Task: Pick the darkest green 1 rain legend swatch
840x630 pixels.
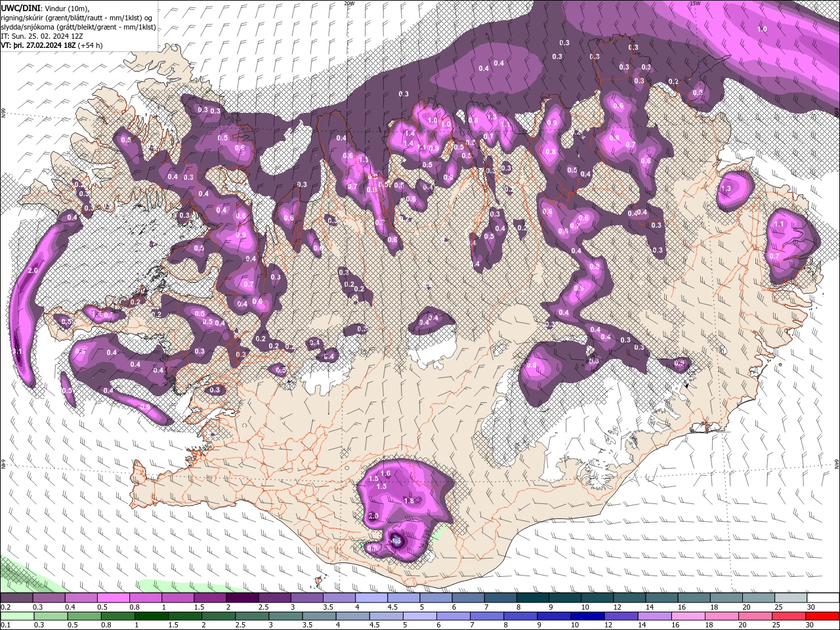Action: pos(151,616)
